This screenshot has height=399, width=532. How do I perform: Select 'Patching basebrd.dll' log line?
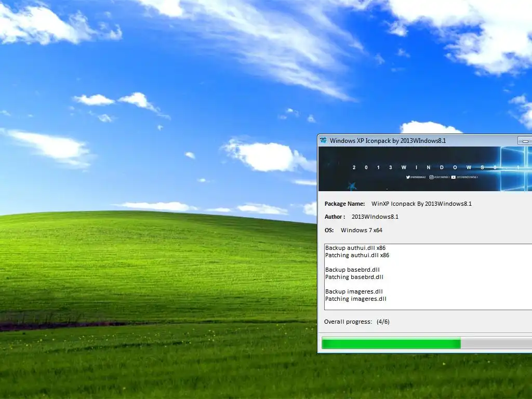[354, 277]
